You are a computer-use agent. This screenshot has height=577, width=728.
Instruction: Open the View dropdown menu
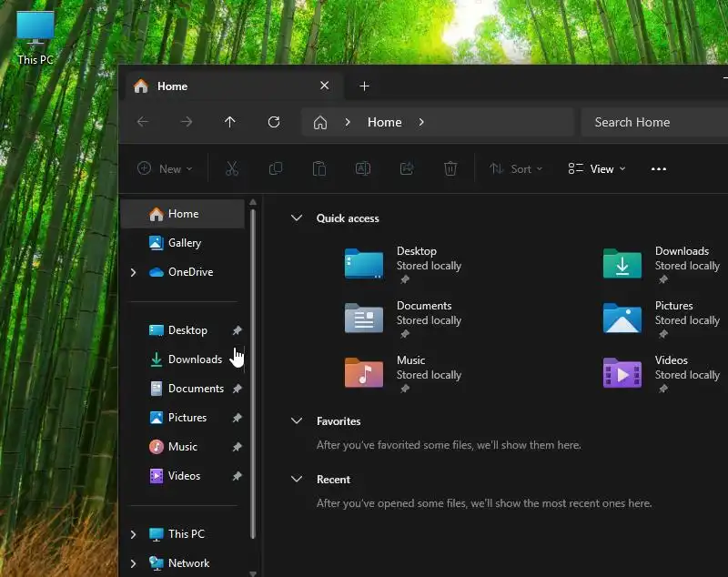tap(597, 168)
